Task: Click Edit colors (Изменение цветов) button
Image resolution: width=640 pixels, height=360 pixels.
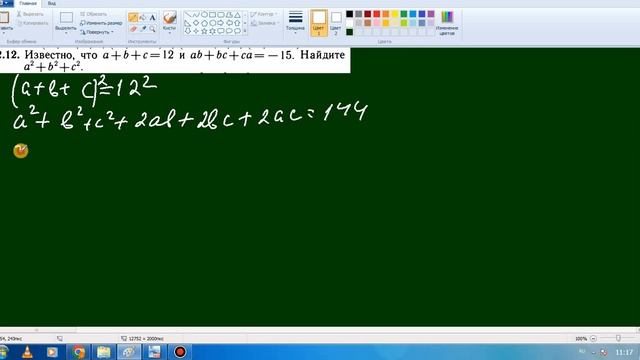Action: 447,23
